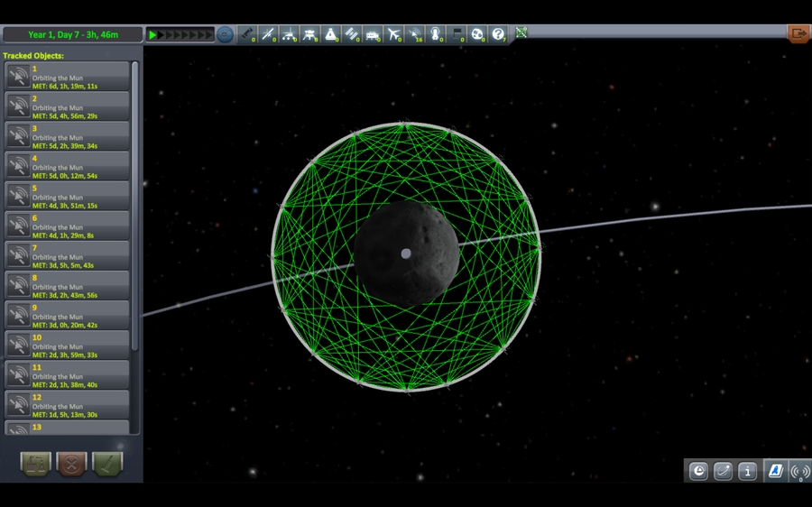
Task: Click the relay icon of vessel 8
Action: (x=19, y=286)
